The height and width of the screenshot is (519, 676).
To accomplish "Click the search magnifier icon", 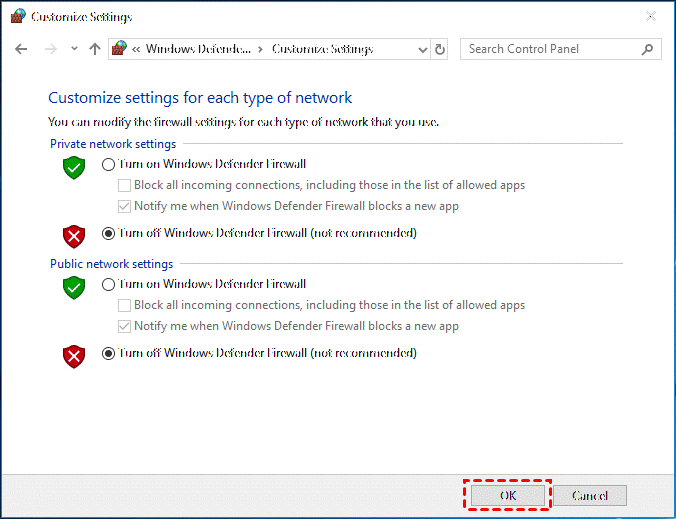I will tap(648, 49).
